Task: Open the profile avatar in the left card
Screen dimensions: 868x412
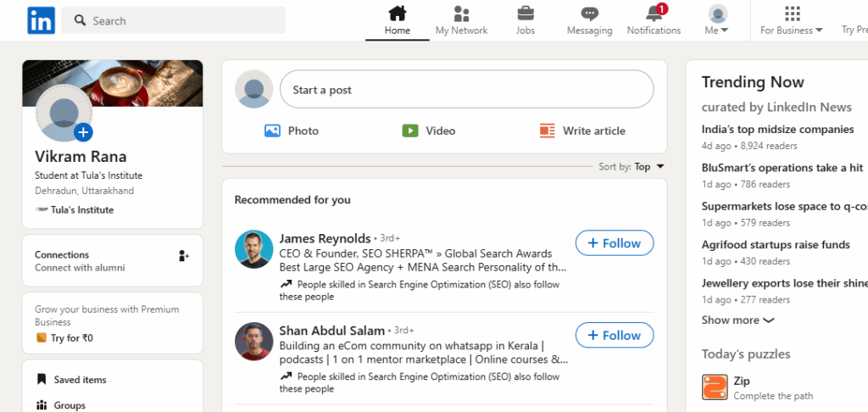Action: 64,114
